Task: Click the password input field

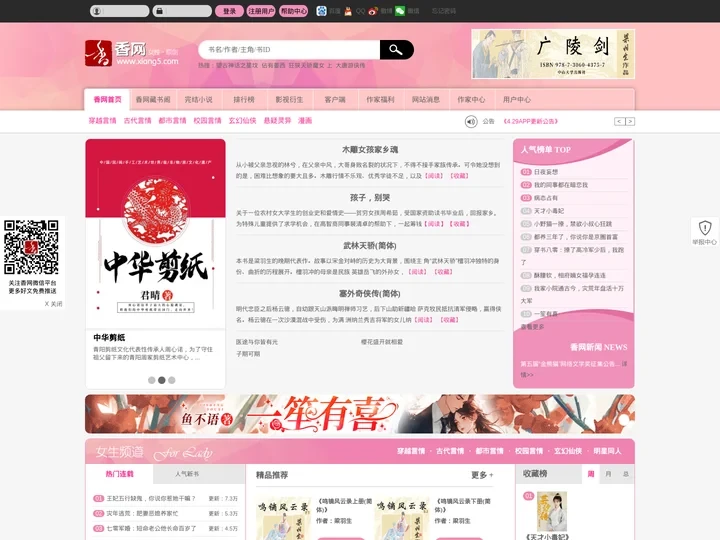Action: (x=182, y=11)
